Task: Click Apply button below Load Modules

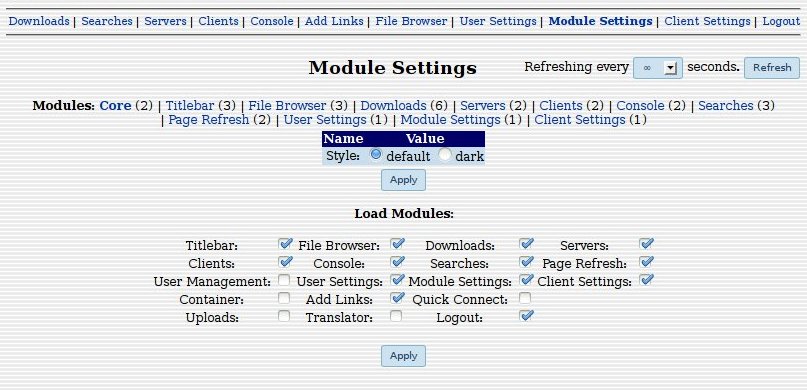Action: 404,356
